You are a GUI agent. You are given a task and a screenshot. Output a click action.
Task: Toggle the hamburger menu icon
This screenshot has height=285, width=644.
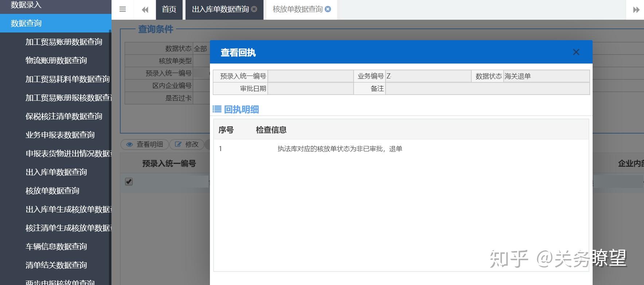click(x=122, y=9)
